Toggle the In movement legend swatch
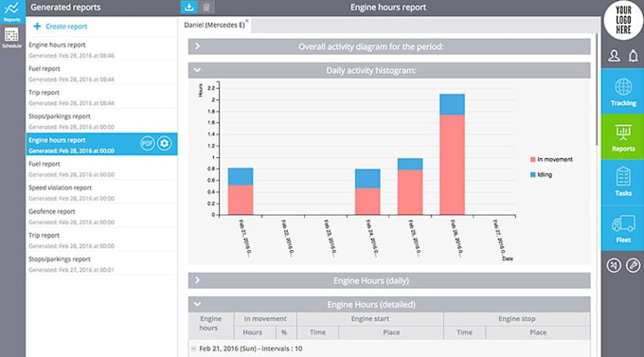This screenshot has width=644, height=357. (532, 159)
